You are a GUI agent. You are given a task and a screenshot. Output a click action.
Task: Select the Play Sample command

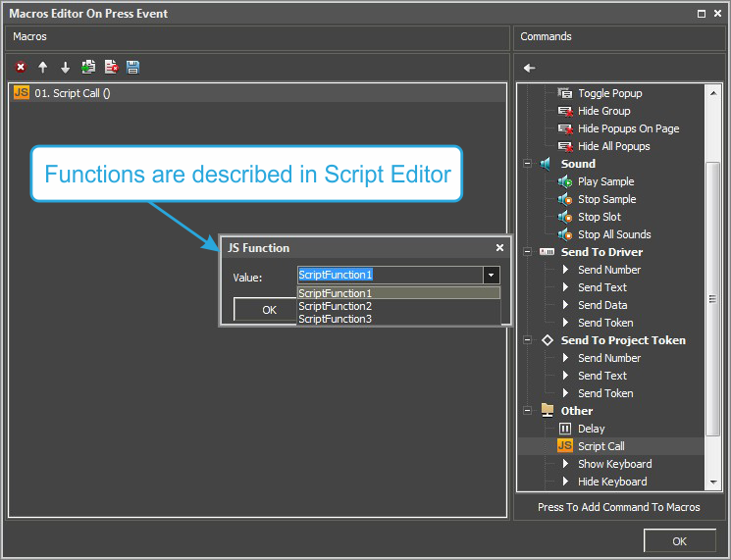click(605, 181)
